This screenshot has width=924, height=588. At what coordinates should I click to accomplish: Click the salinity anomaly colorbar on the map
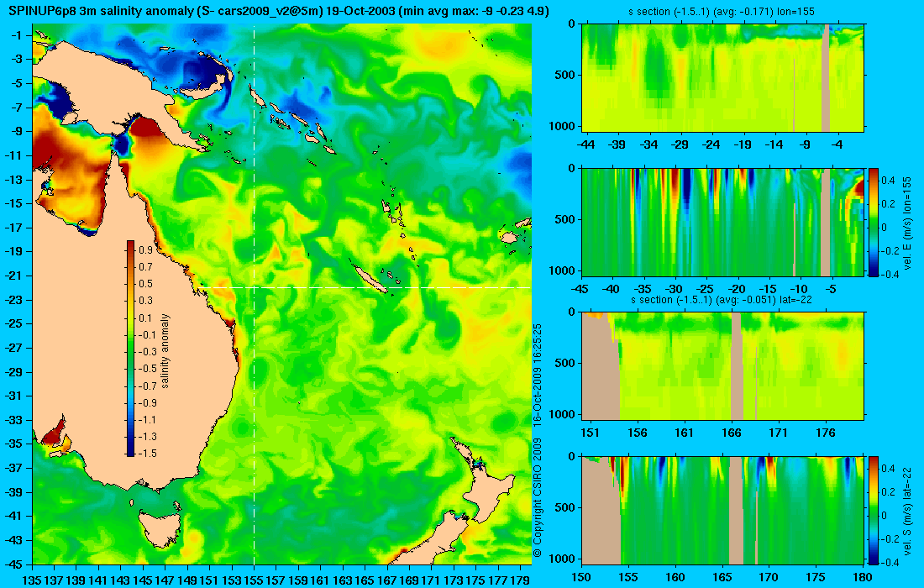(130, 349)
